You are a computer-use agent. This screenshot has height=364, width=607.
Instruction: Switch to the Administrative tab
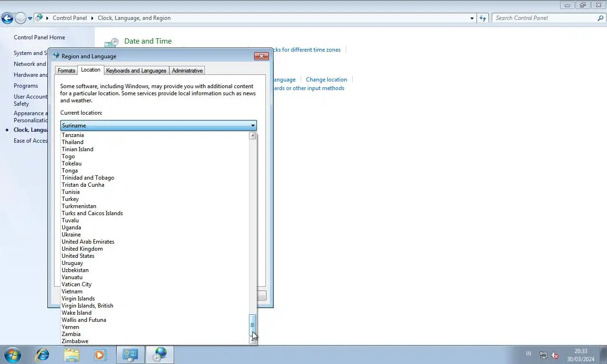pyautogui.click(x=187, y=71)
